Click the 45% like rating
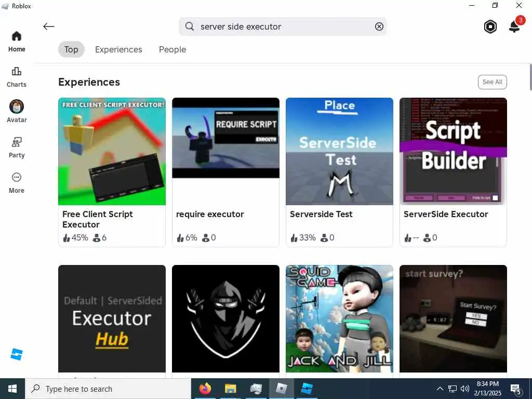Screen dimensions: 532x399 pos(76,237)
